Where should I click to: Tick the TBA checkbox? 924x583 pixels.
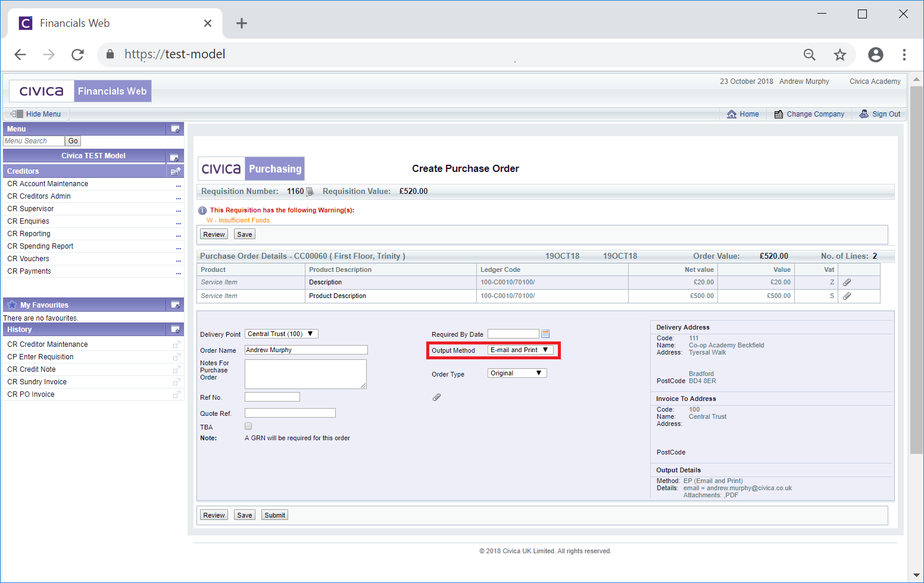pyautogui.click(x=248, y=426)
